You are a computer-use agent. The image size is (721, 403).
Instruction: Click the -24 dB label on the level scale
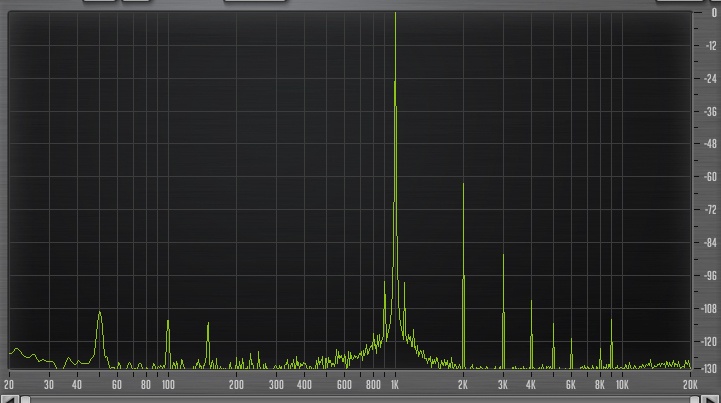click(x=709, y=79)
